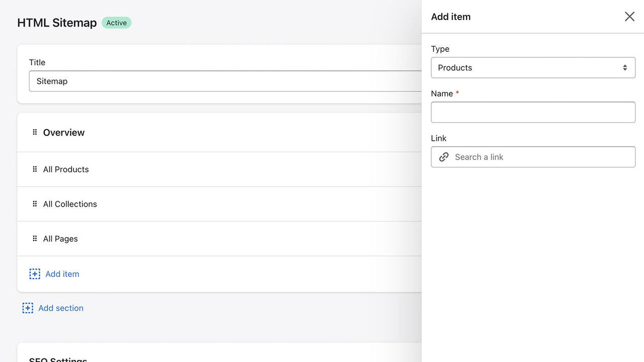Close the Add item panel
Viewport: 644px width, 362px height.
pos(629,16)
